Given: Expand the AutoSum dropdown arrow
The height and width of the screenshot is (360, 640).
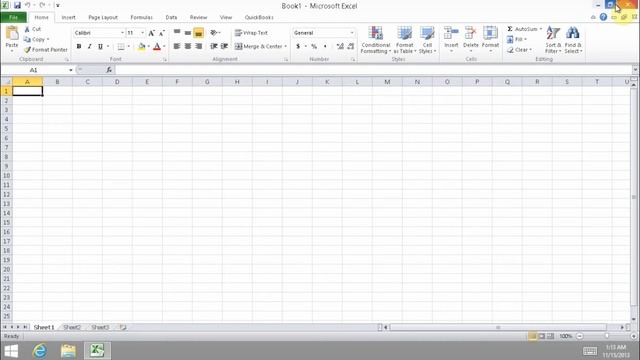Looking at the screenshot, I should click(540, 29).
